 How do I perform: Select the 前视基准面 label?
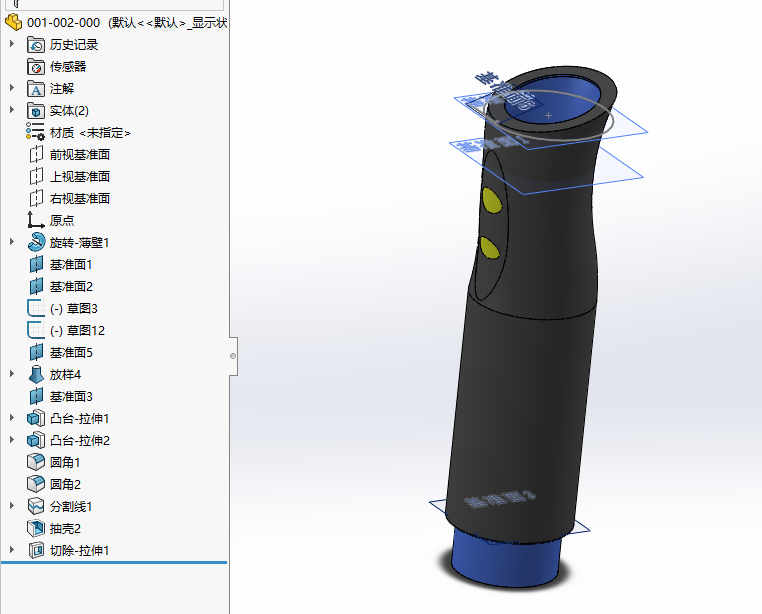[80, 155]
